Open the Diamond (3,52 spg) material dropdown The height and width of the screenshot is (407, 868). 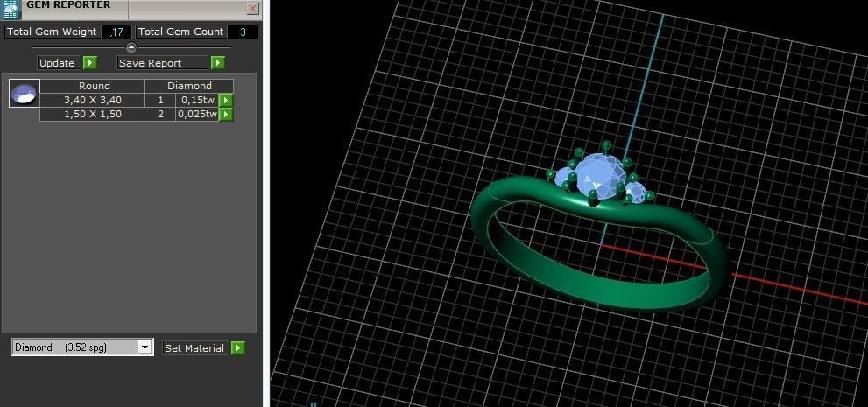(82, 347)
